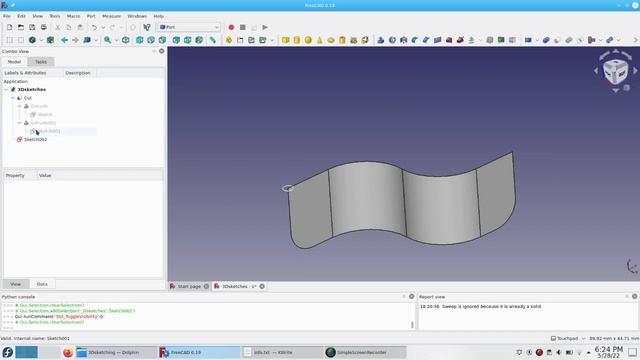Open the File menu

(x=7, y=16)
